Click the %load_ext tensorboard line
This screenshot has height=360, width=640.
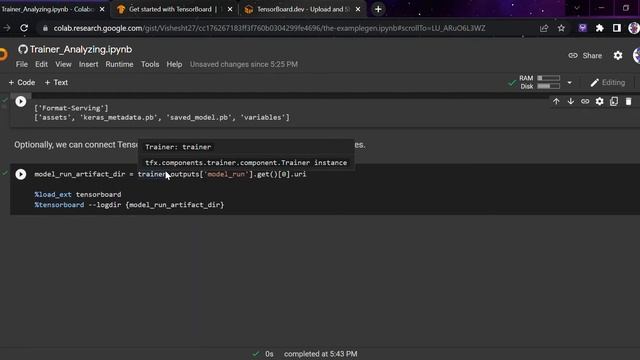pos(78,195)
